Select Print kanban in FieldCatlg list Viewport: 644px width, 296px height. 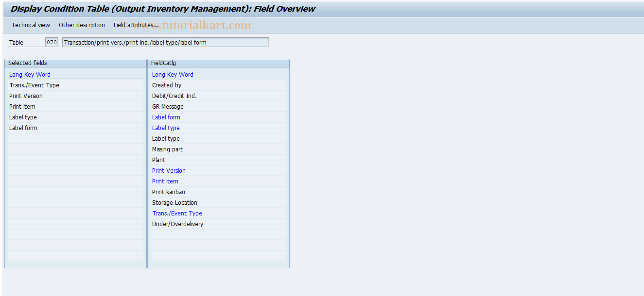pyautogui.click(x=168, y=192)
